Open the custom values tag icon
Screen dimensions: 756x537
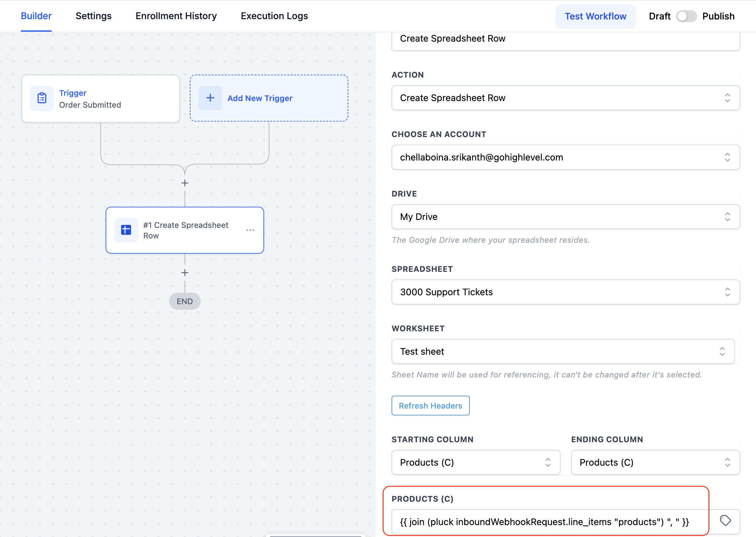pos(725,521)
